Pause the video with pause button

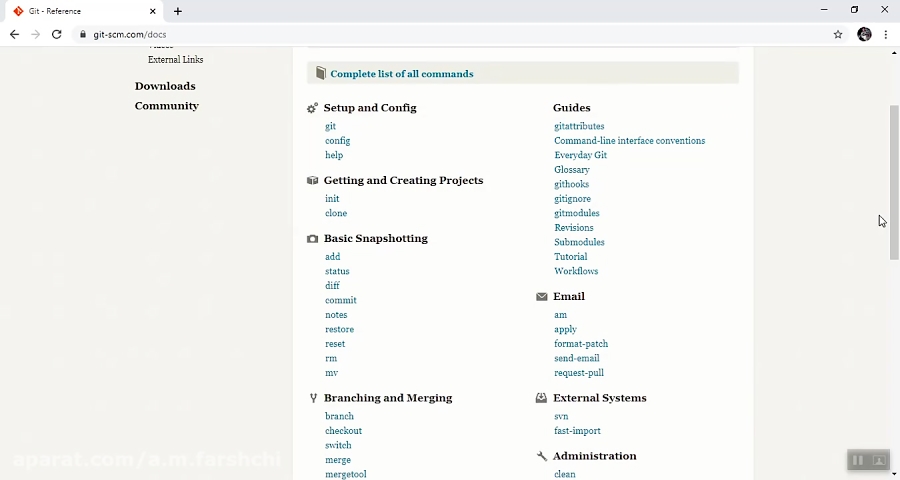[x=857, y=460]
